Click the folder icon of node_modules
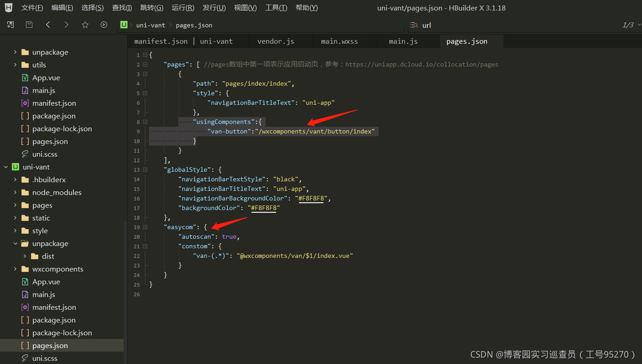 click(25, 192)
